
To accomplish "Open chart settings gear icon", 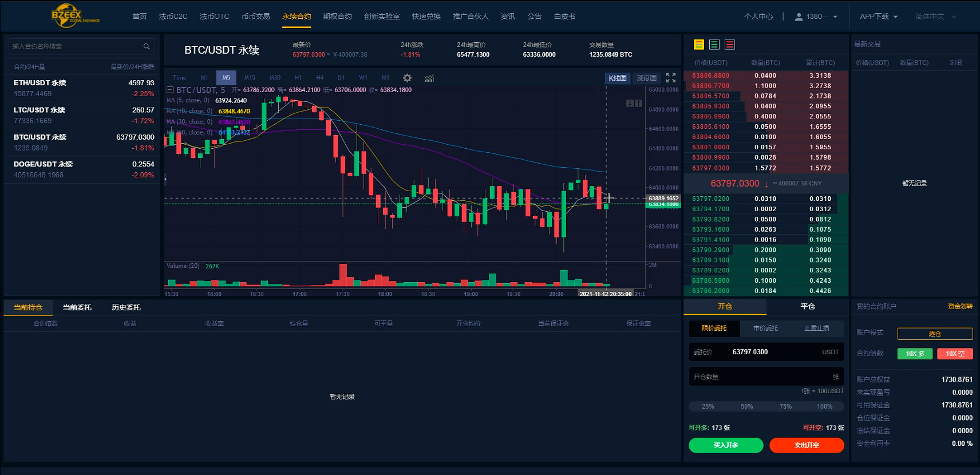I will (407, 78).
